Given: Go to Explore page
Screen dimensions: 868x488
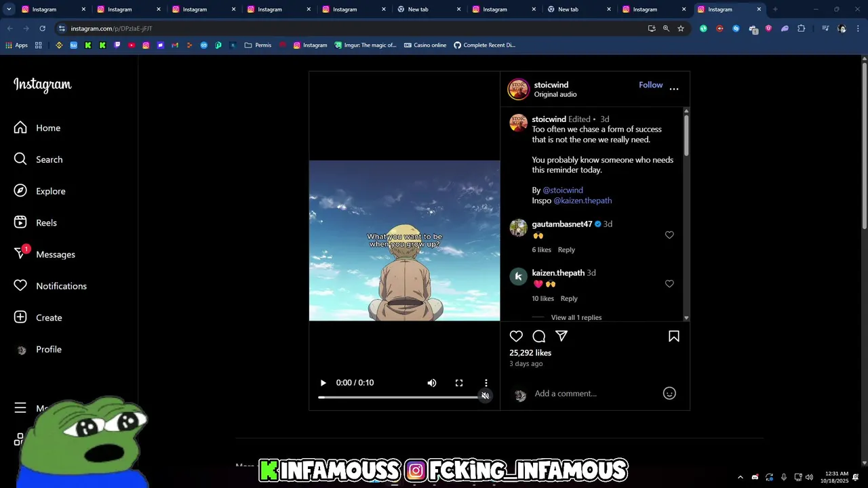Looking at the screenshot, I should tap(40, 191).
